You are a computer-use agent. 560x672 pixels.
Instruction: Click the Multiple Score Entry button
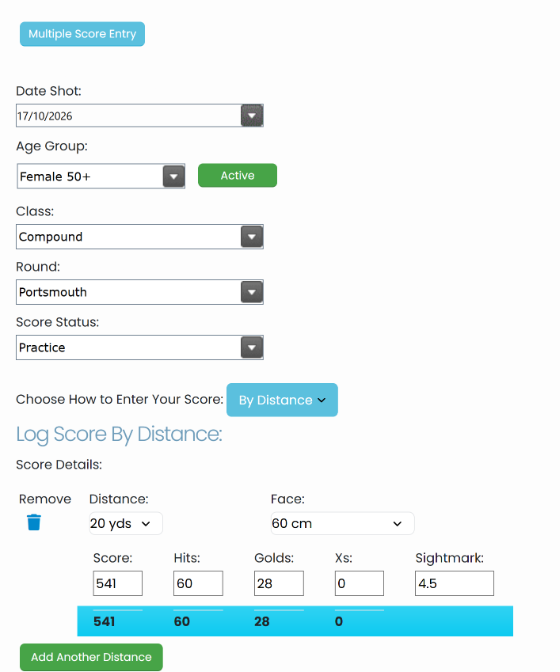[x=82, y=34]
